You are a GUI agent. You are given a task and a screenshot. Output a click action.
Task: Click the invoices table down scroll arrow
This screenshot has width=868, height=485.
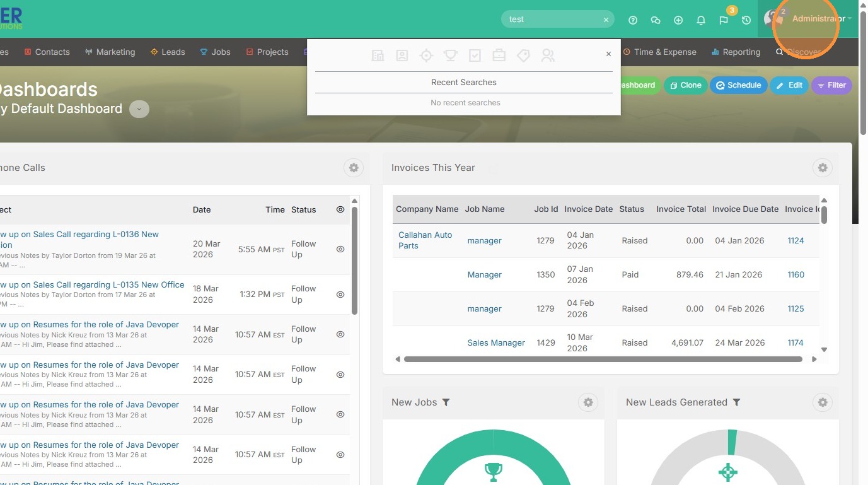pos(824,349)
